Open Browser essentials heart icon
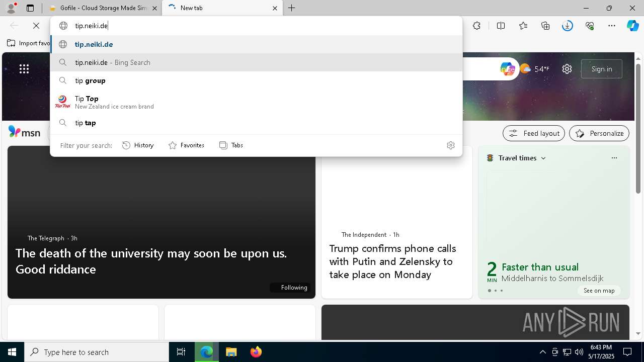The image size is (644, 362). pos(590,26)
